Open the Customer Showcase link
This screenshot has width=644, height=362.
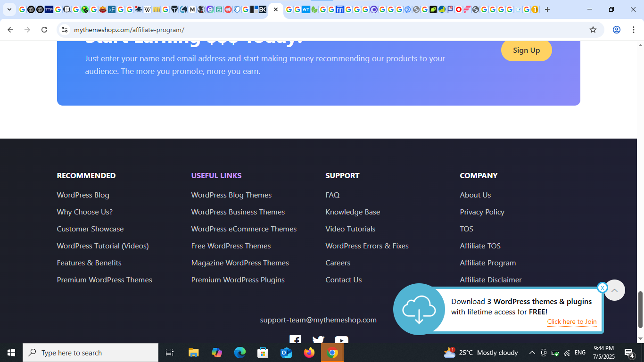tap(91, 229)
